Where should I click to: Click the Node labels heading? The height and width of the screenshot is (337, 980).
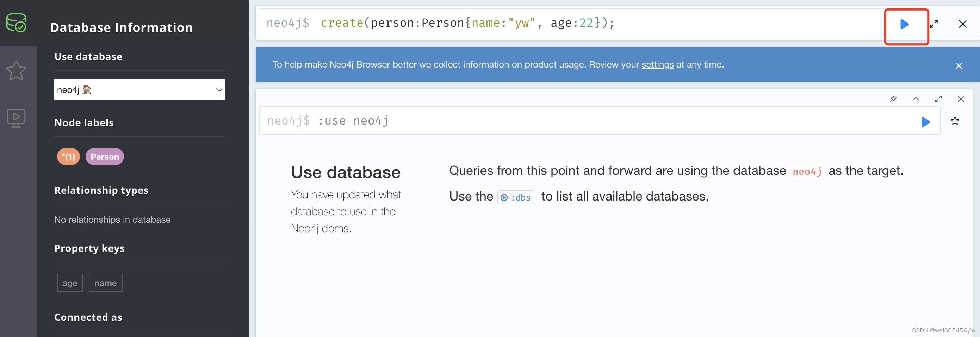pyautogui.click(x=84, y=123)
